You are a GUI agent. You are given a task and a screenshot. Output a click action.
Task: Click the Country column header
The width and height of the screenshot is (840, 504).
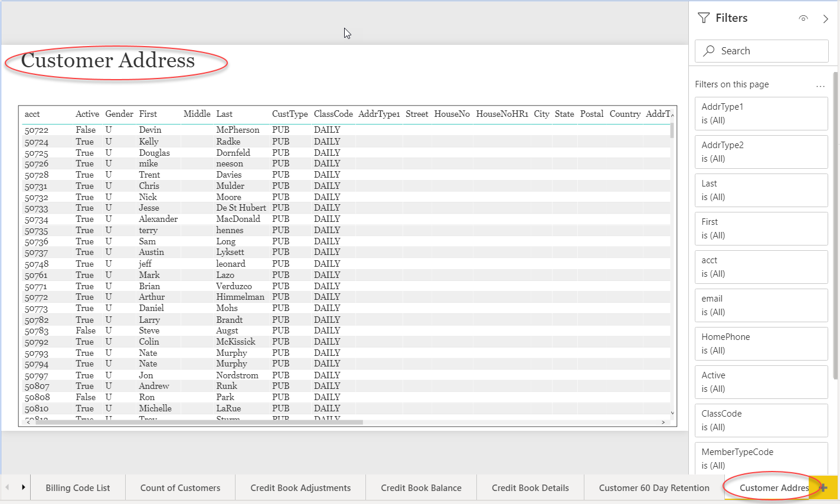625,114
